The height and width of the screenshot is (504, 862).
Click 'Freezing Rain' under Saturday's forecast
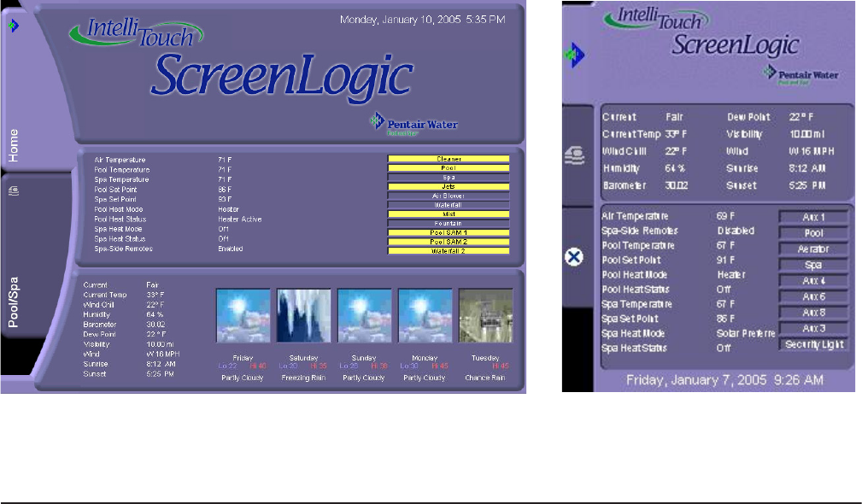[x=303, y=378]
